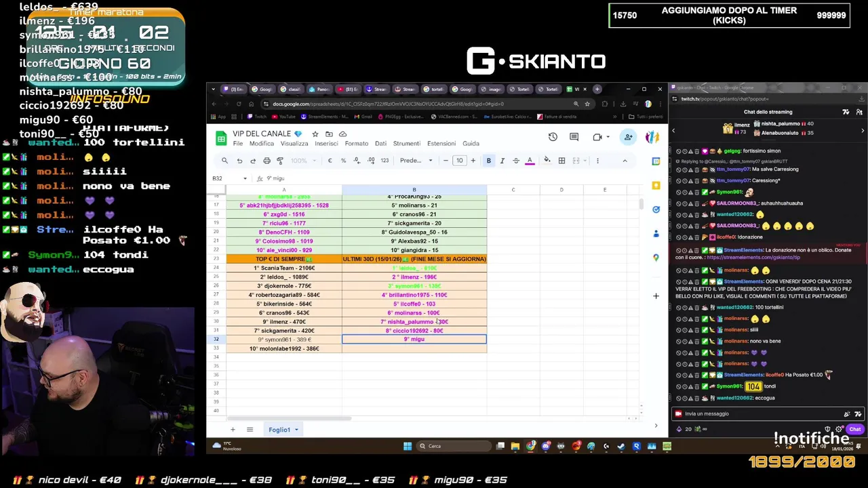
Task: Open Twitch chat community users icon
Action: 859,112
